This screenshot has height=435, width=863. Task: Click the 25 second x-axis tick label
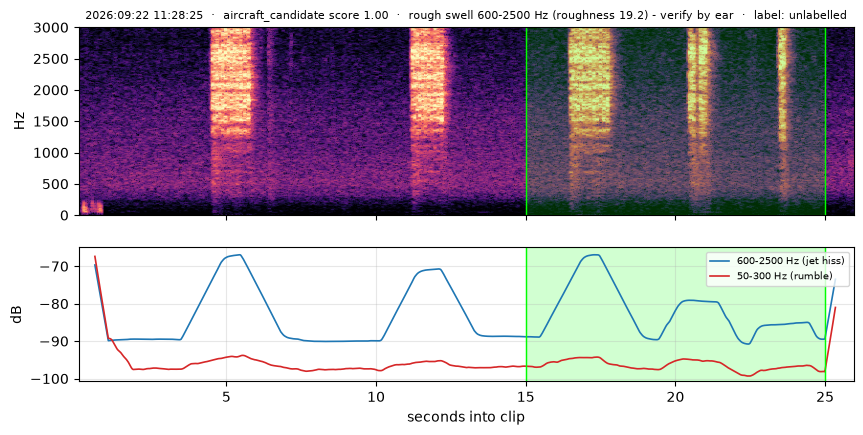pyautogui.click(x=826, y=396)
